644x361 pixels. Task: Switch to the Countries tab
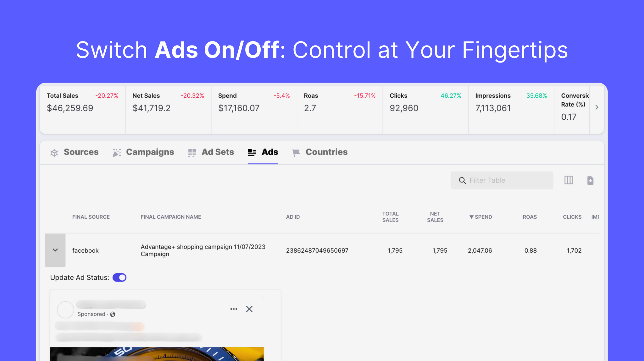pos(320,152)
